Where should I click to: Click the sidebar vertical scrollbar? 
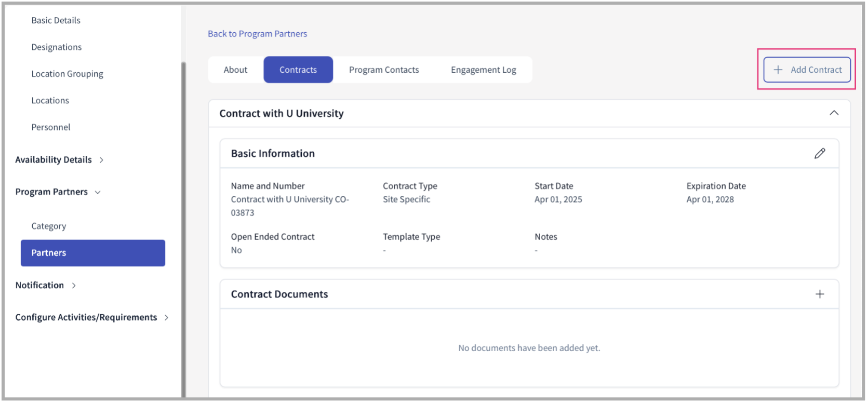[x=183, y=229]
